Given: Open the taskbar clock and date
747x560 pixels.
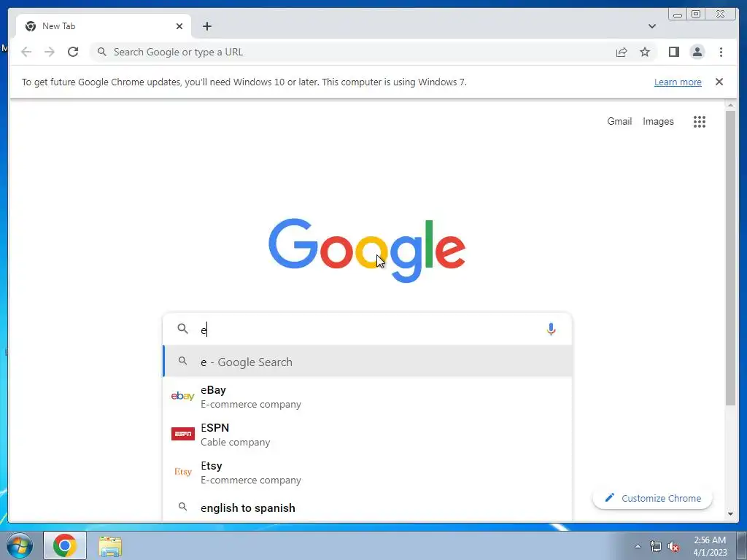Looking at the screenshot, I should coord(710,546).
